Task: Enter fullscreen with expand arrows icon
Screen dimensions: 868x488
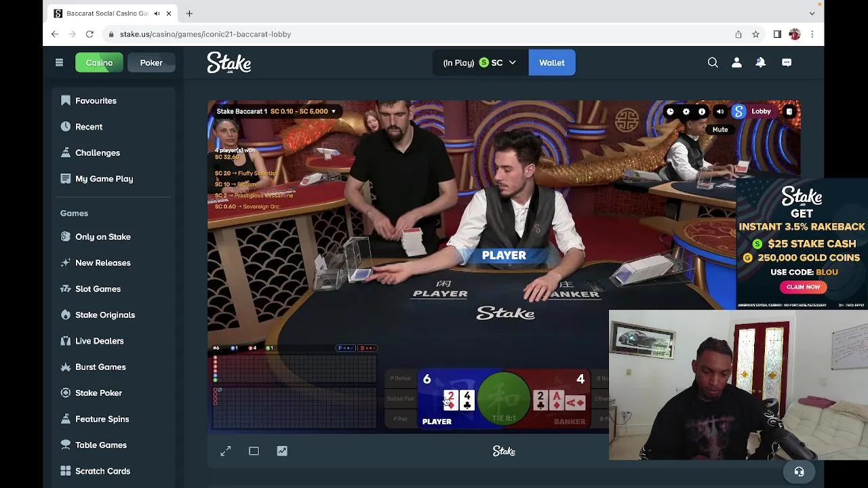Action: pos(226,451)
